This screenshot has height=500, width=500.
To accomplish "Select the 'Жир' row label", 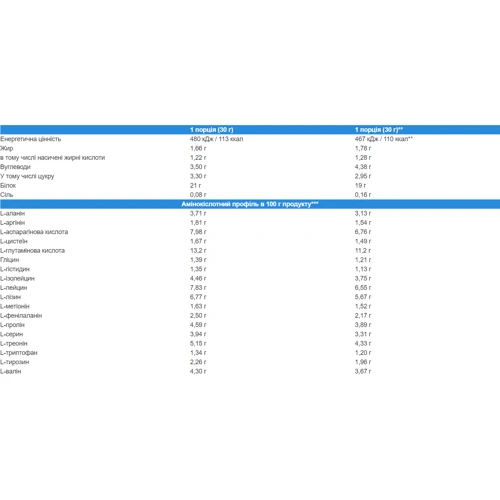I will pyautogui.click(x=7, y=148).
